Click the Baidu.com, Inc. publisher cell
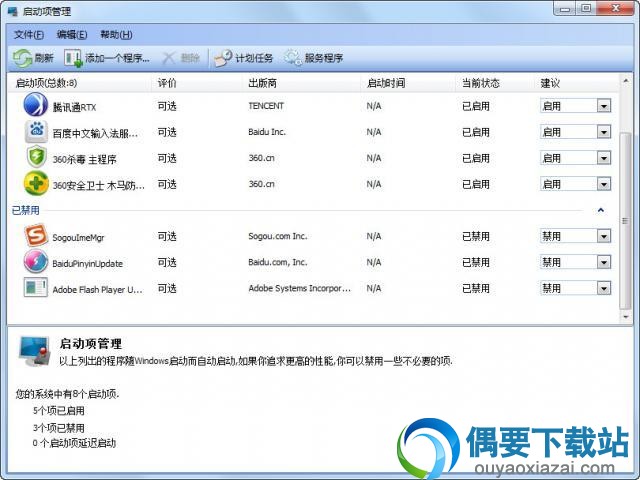 coord(278,262)
